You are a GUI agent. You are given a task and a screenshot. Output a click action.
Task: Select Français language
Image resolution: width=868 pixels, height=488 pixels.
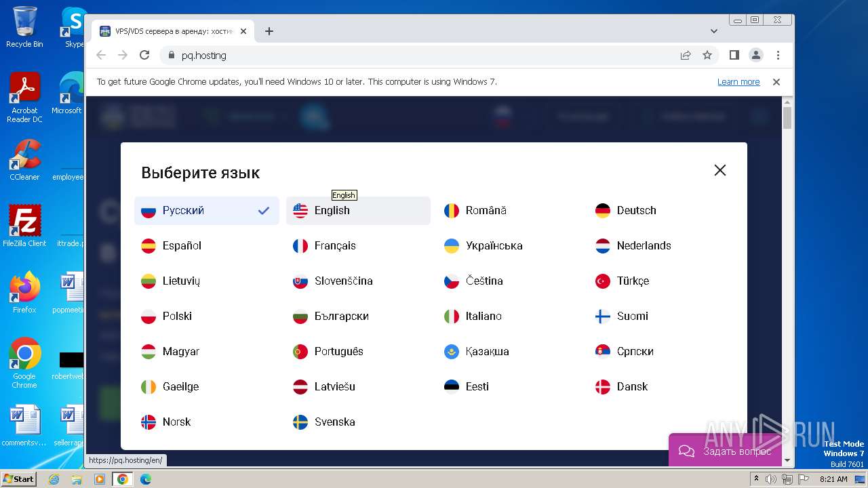(358, 246)
